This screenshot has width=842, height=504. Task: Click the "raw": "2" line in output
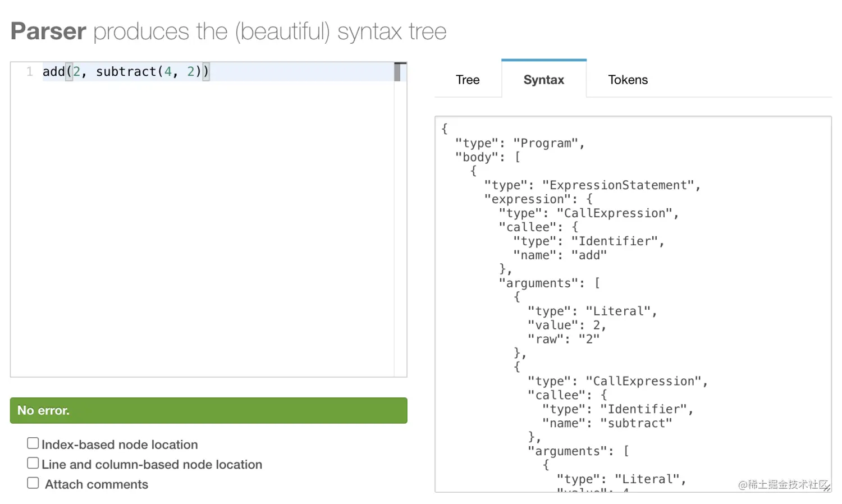pyautogui.click(x=564, y=339)
